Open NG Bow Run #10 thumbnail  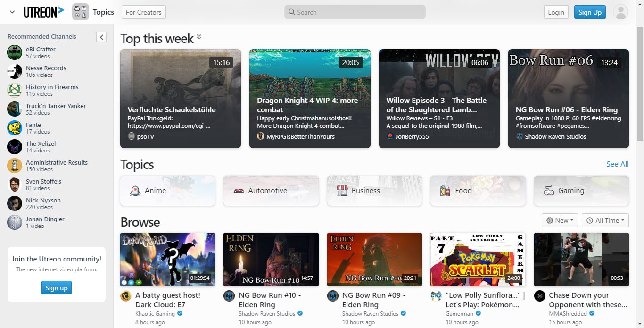[x=271, y=260]
